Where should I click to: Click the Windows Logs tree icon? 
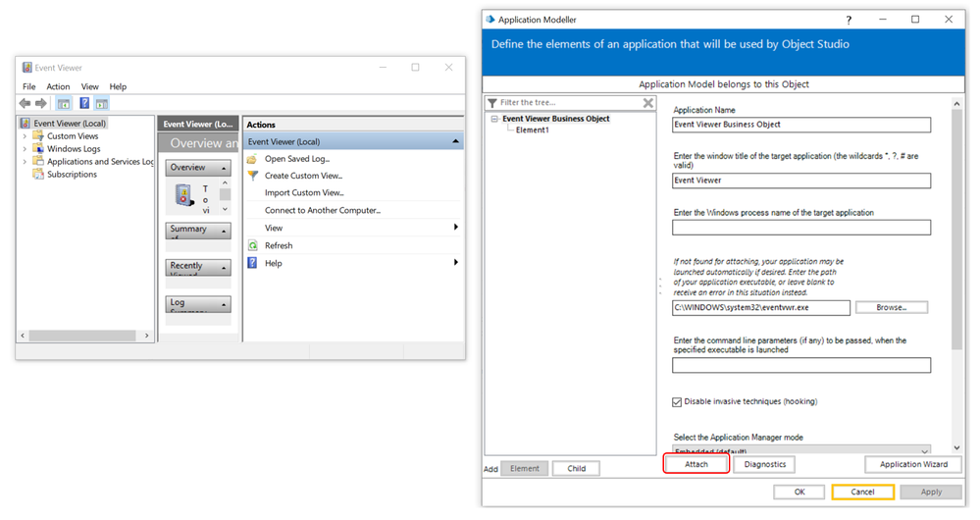[39, 149]
